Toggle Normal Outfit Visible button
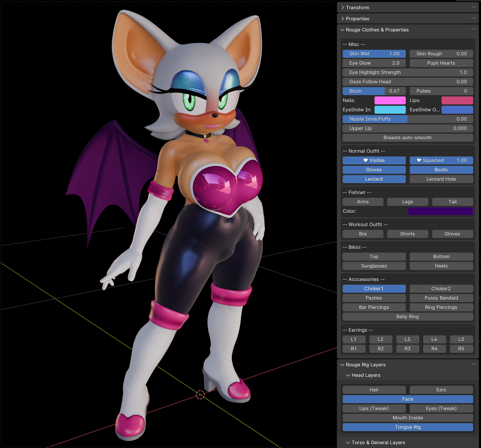Viewport: 481px width, 448px height. (x=374, y=160)
